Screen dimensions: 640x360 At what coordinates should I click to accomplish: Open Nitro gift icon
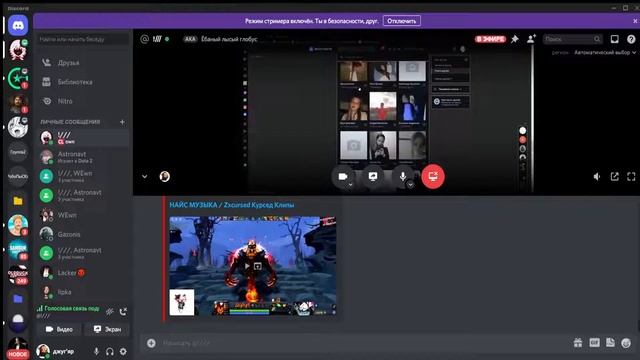click(578, 343)
